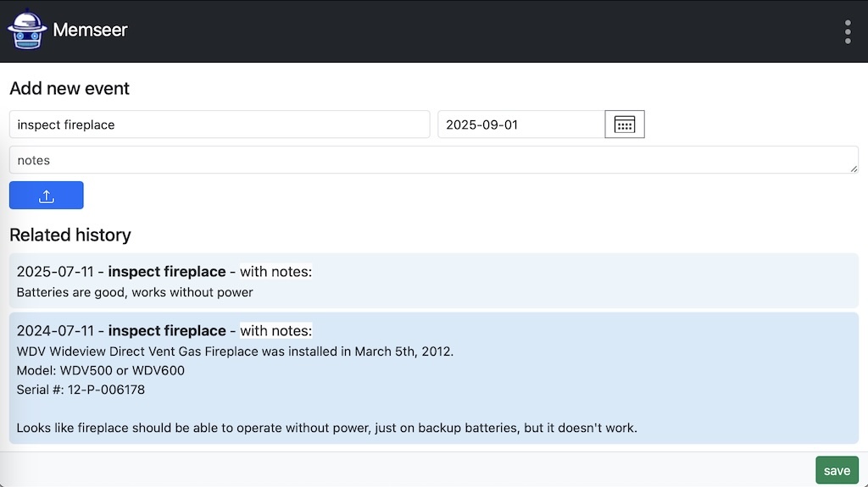Click the Serial # 12-P-006178 line

(81, 390)
